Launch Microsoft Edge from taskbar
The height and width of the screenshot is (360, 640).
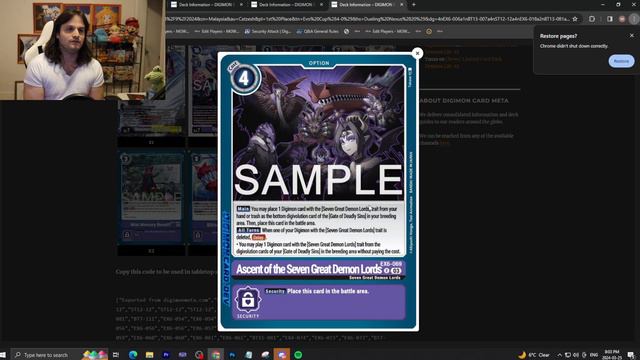point(133,355)
